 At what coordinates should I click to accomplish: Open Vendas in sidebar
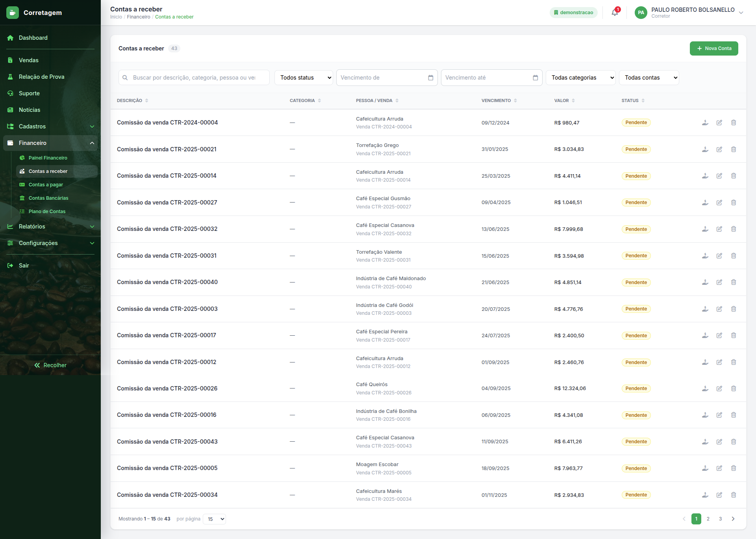click(50, 60)
